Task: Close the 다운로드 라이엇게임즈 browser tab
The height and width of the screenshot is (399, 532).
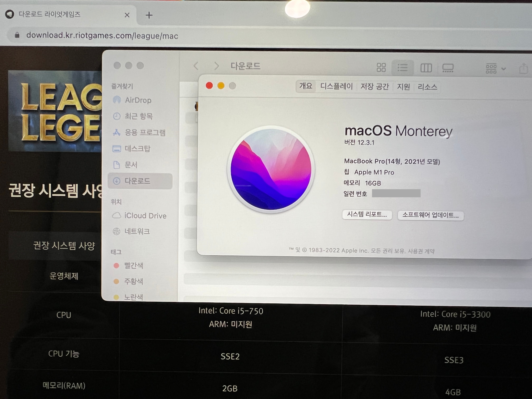Action: click(x=127, y=15)
